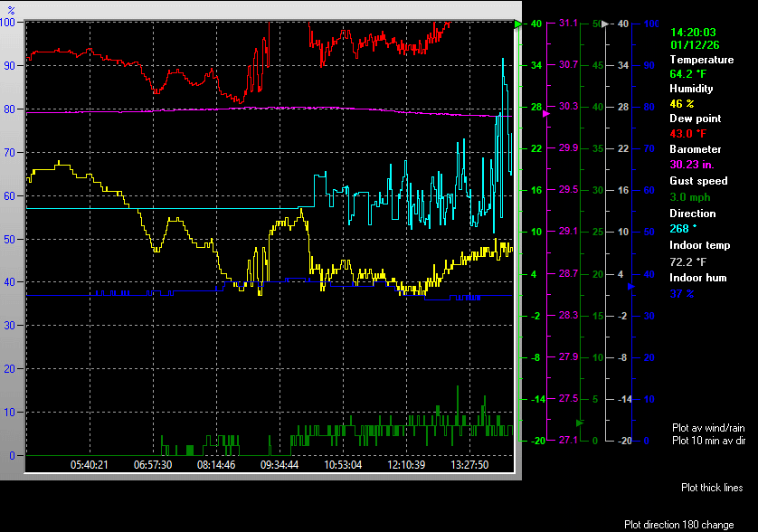
Task: Click the green pointer near 27.1 on the barometer scale
Action: 579,423
